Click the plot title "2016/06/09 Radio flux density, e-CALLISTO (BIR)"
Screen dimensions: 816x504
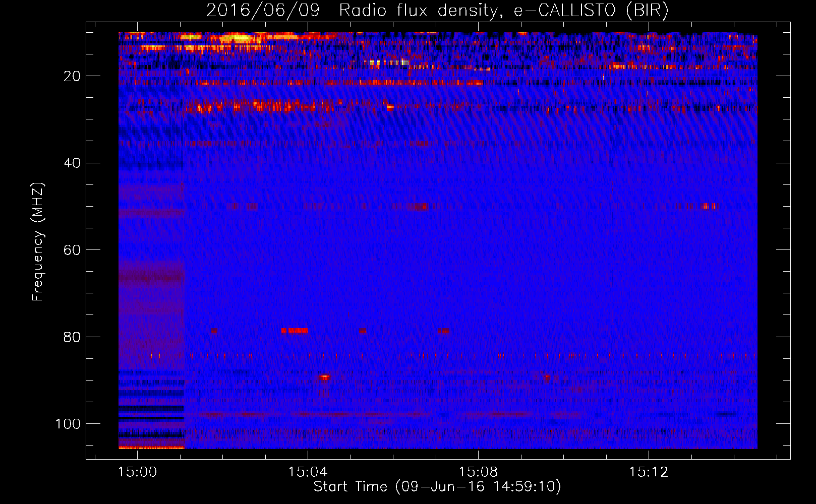(437, 11)
